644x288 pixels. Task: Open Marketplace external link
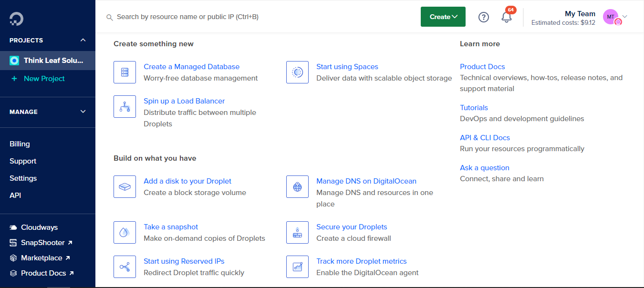pyautogui.click(x=45, y=258)
